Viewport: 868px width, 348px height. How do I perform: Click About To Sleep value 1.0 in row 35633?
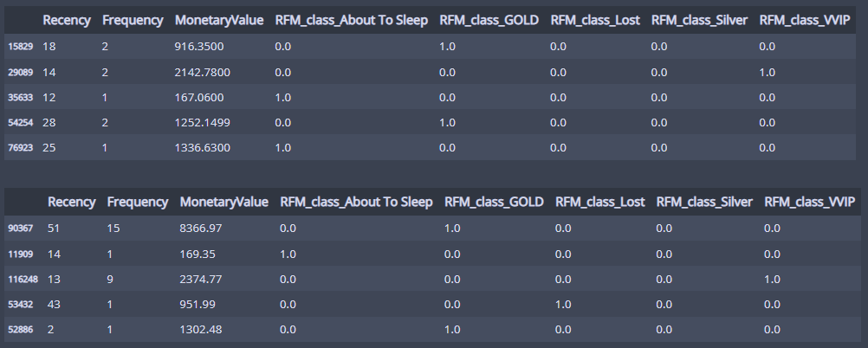[x=283, y=97]
